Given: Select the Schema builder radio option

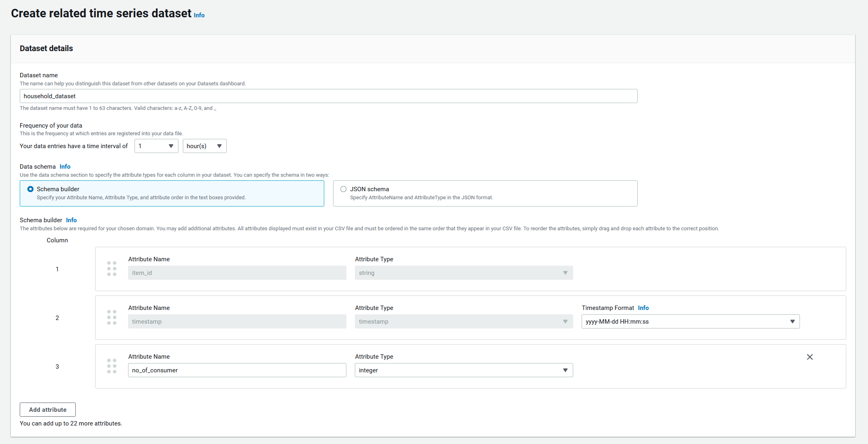Looking at the screenshot, I should (31, 189).
